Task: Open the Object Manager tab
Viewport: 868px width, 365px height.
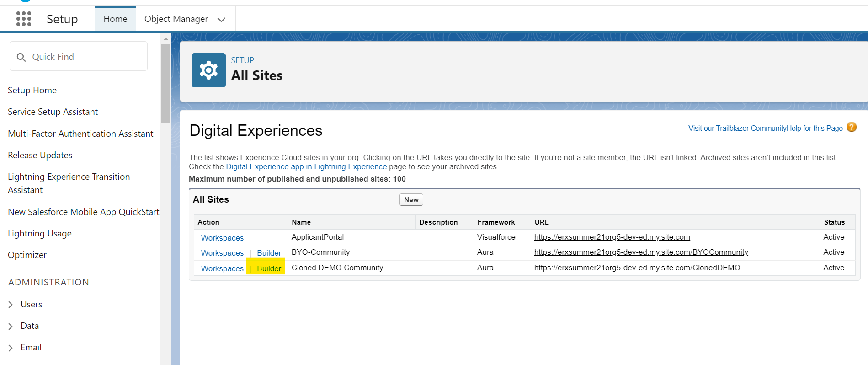Action: pyautogui.click(x=176, y=19)
